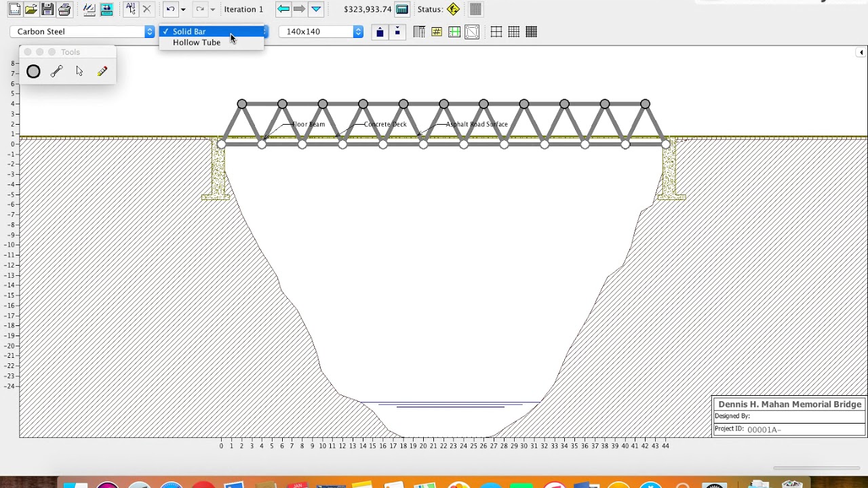The image size is (868, 488).
Task: Select fine drawing grid
Action: 532,32
